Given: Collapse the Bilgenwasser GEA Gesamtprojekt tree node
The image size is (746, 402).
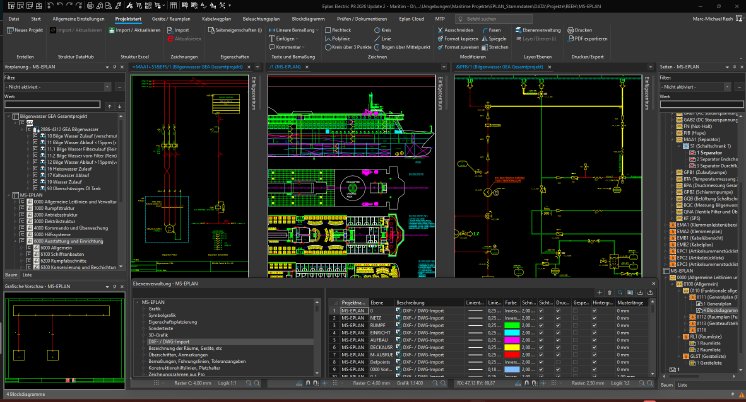Looking at the screenshot, I should pos(9,116).
